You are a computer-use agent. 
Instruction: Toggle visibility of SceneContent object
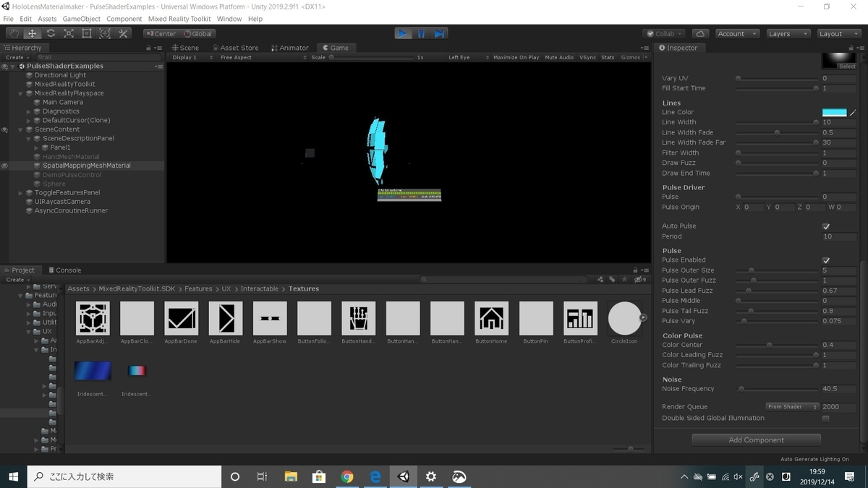coord(4,129)
